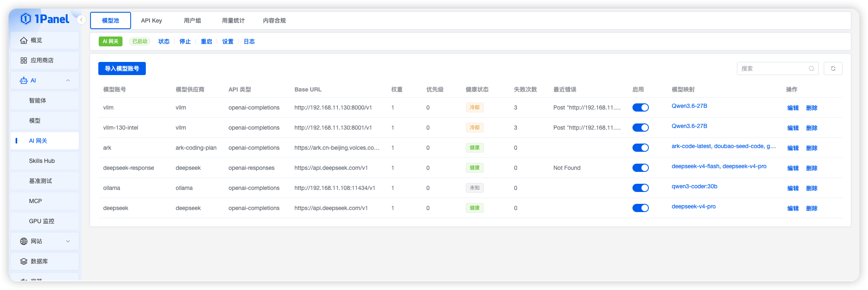The image size is (868, 290).
Task: Delete the vllm-130-intel account
Action: coord(812,128)
